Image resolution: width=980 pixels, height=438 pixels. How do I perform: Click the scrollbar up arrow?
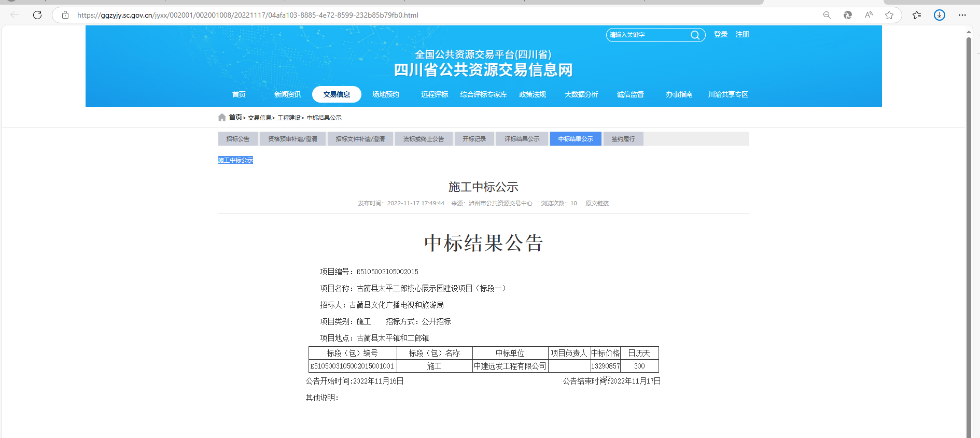point(969,32)
